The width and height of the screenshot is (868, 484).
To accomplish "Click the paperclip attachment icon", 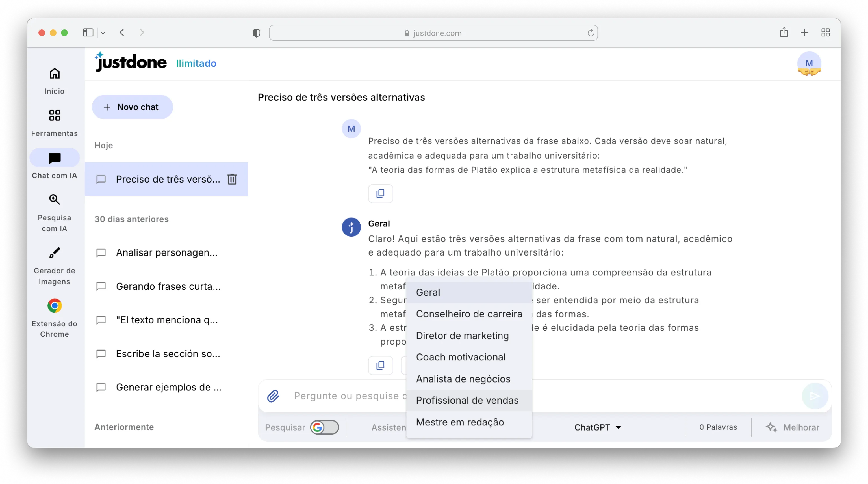I will coord(273,396).
